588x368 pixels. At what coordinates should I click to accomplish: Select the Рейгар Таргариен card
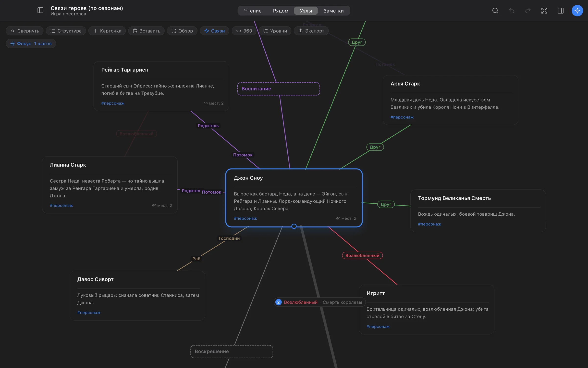click(x=161, y=86)
